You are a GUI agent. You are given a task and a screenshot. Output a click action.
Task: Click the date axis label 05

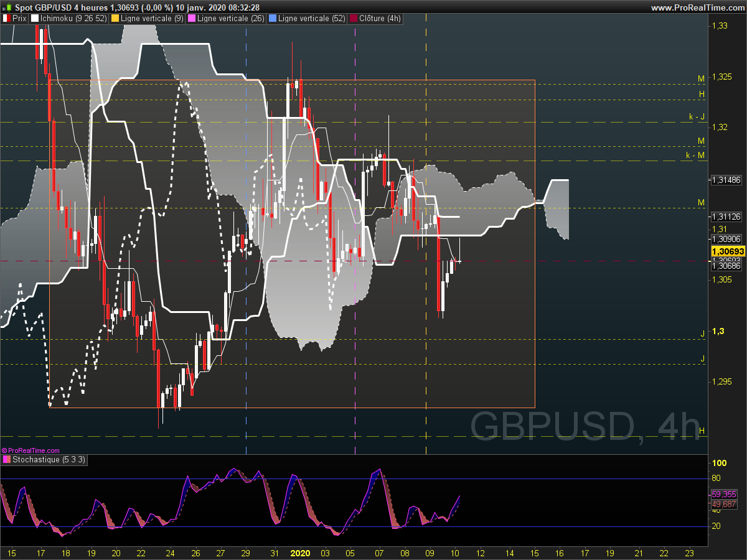(351, 553)
